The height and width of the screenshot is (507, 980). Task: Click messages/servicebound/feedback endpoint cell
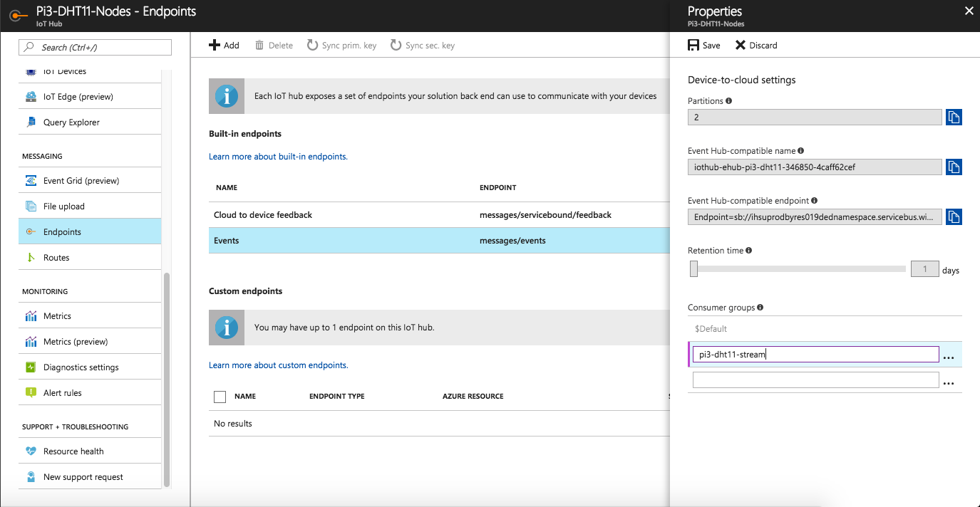[x=546, y=215]
